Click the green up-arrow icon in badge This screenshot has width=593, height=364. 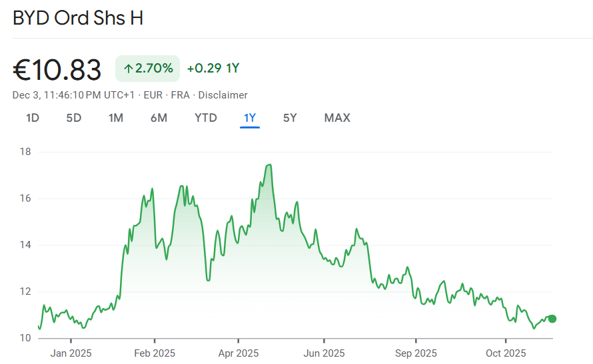(x=128, y=69)
